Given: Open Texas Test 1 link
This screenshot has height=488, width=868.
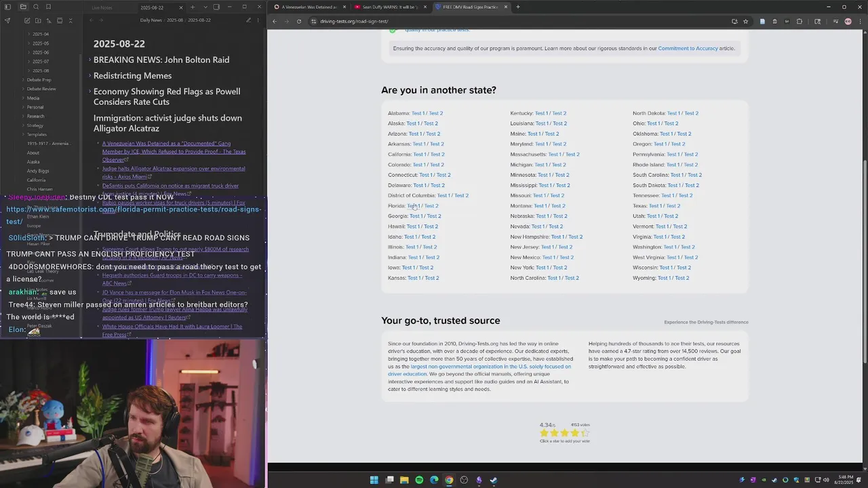Looking at the screenshot, I should point(656,206).
